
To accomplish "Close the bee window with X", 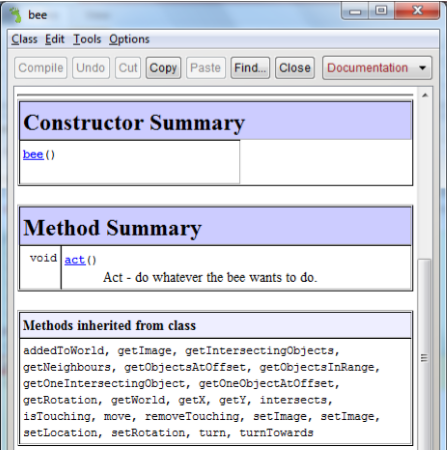I will [417, 11].
